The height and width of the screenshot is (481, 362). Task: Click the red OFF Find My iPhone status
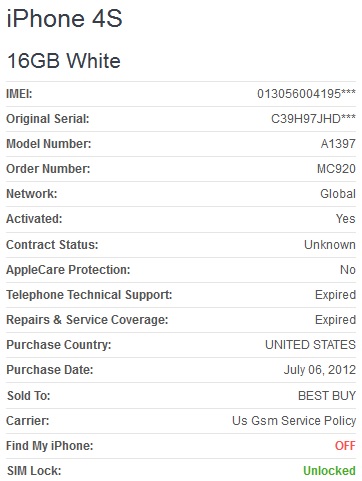point(345,446)
